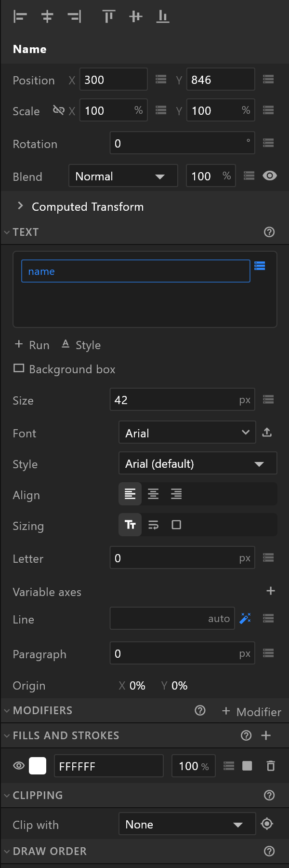This screenshot has height=868, width=289.
Task: Open the Font Arial dropdown
Action: click(187, 433)
